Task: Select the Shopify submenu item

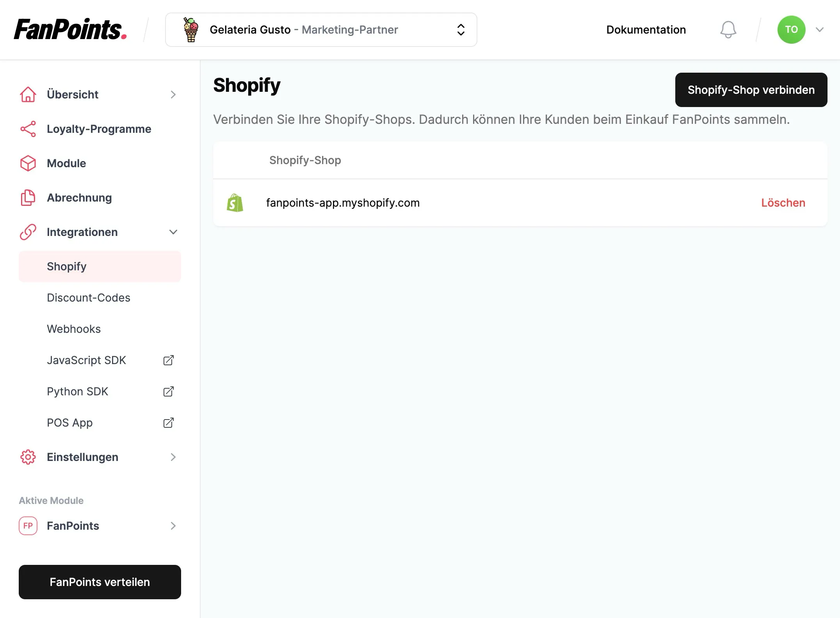Action: 100,266
